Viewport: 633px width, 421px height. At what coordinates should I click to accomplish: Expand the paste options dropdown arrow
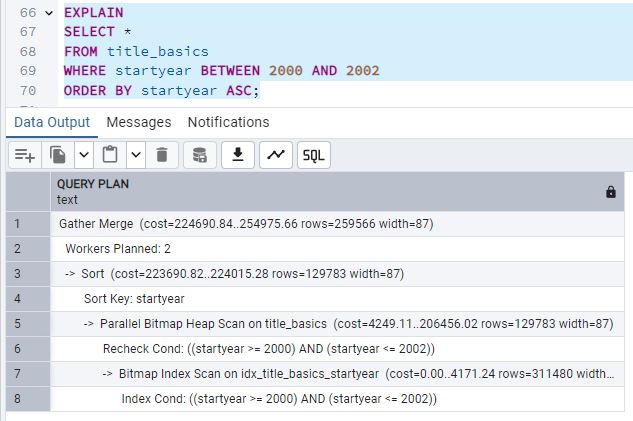pos(135,155)
